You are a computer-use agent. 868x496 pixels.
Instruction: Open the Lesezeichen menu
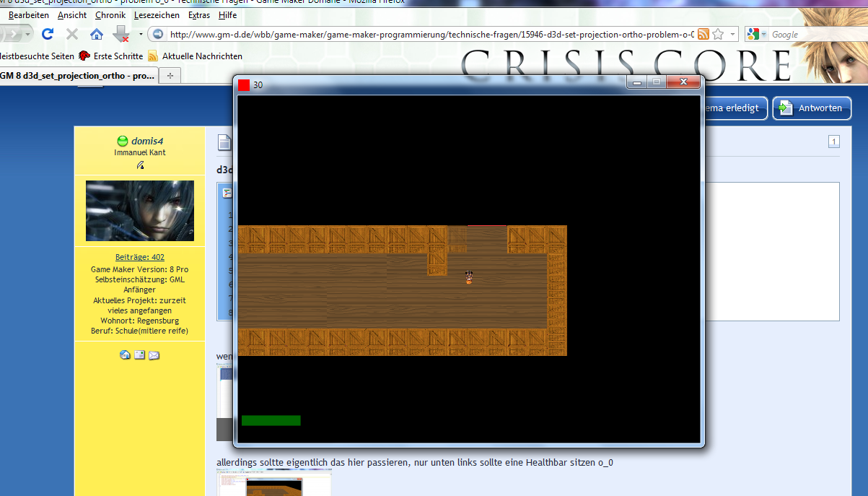156,15
